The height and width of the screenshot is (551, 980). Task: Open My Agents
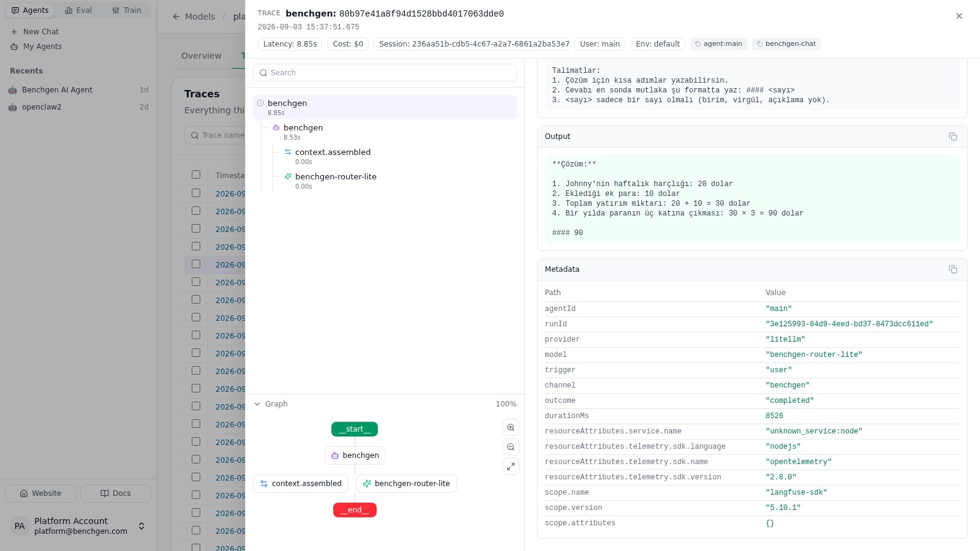[36, 47]
